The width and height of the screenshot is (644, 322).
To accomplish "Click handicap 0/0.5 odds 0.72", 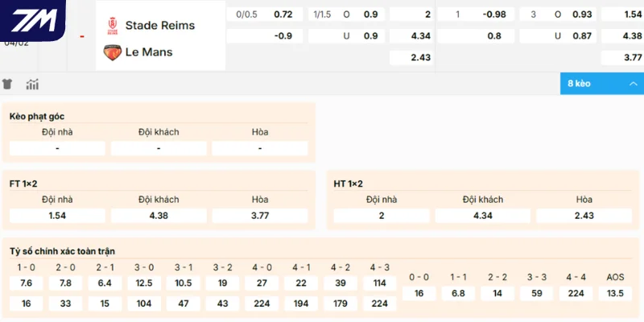I will 283,14.
